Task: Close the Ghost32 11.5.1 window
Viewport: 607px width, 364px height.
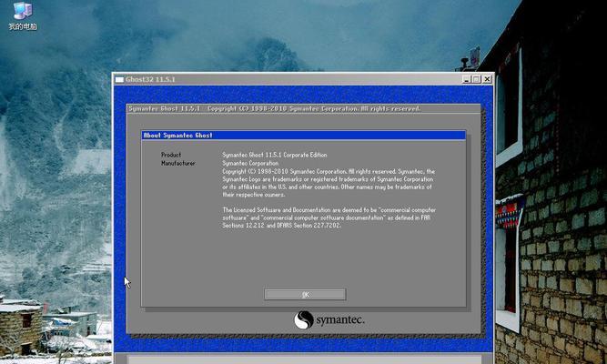Action: 487,79
